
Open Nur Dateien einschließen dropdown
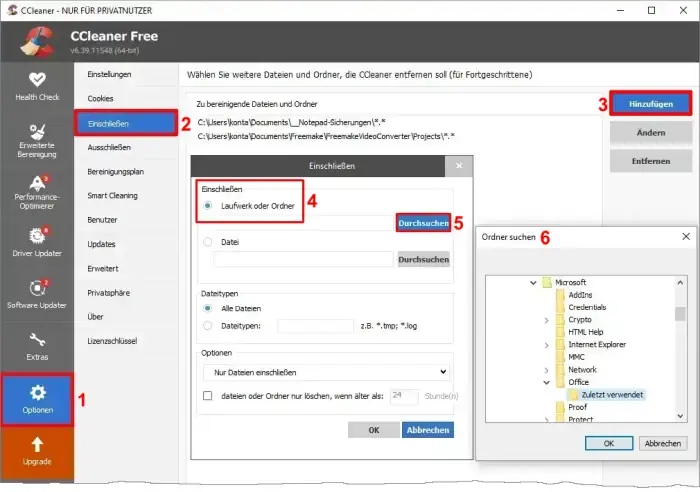[326, 372]
